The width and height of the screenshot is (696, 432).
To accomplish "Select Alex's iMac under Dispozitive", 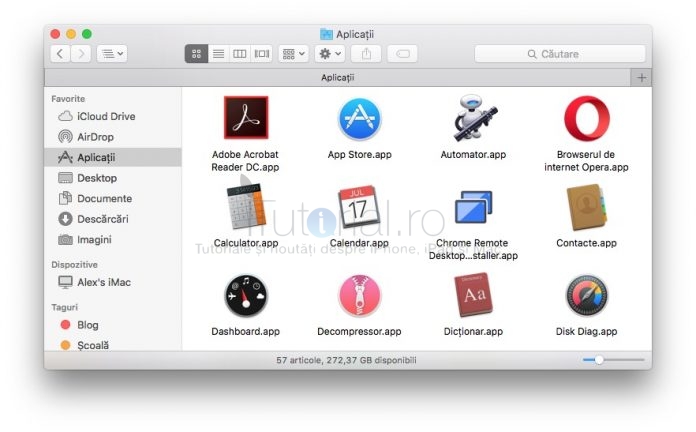I will (113, 282).
